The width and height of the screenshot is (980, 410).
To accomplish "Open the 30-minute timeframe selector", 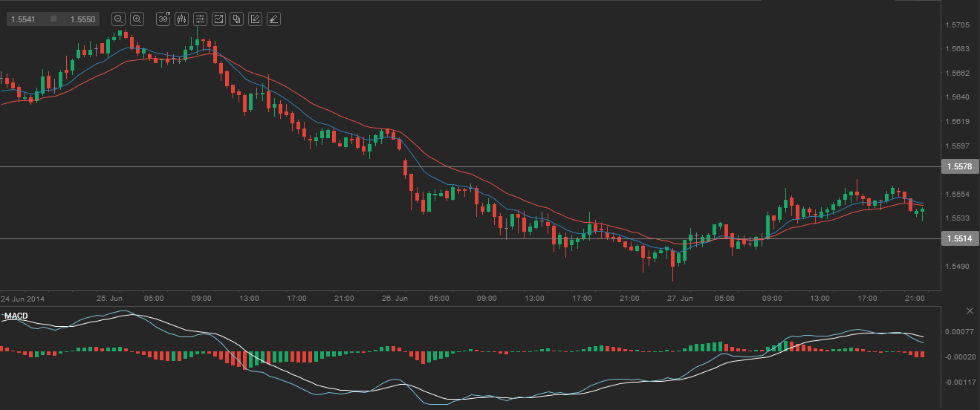I will coord(163,19).
